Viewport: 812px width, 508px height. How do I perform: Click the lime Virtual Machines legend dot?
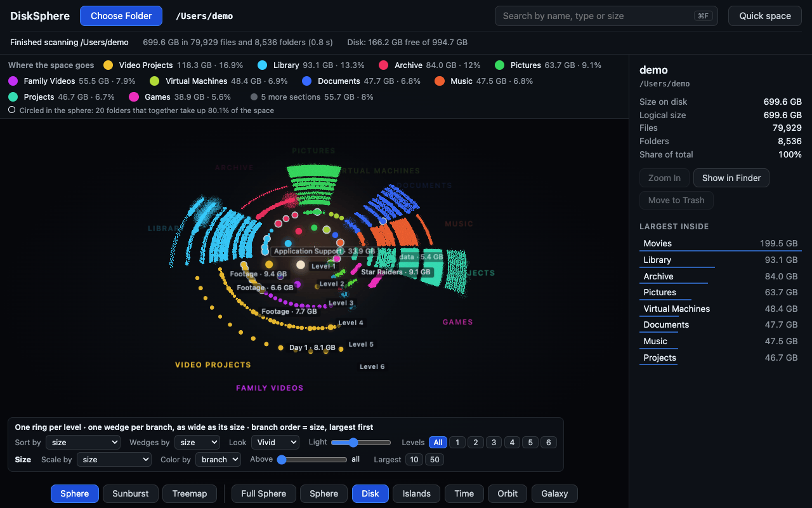pyautogui.click(x=155, y=81)
